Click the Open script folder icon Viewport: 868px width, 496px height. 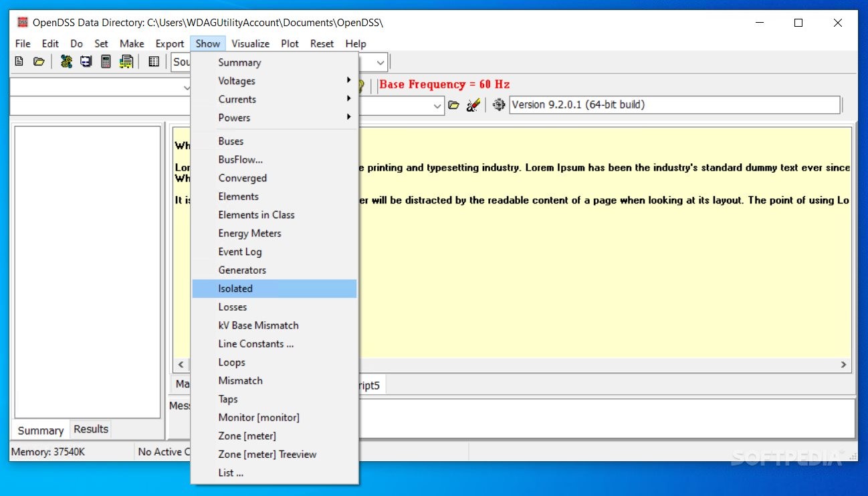click(39, 62)
